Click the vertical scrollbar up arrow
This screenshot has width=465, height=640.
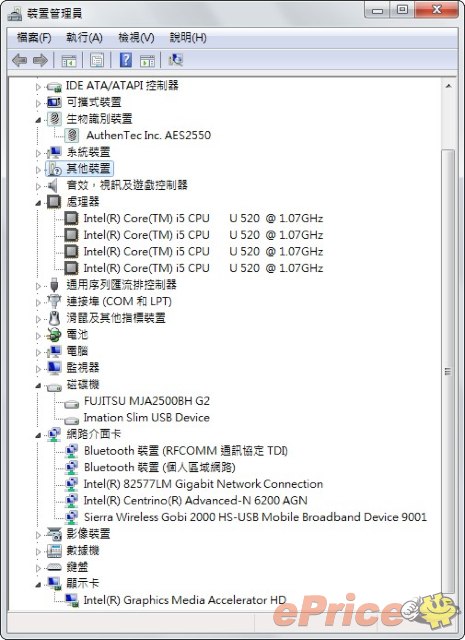[448, 86]
